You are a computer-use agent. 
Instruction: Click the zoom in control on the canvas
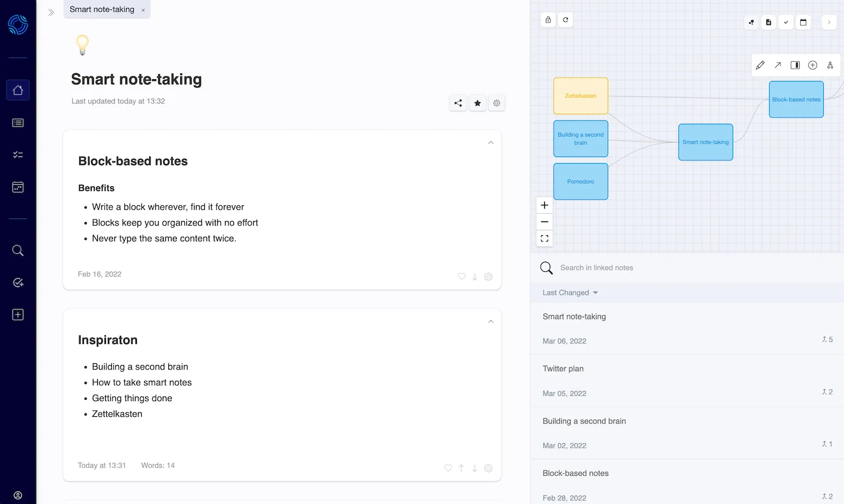(544, 205)
